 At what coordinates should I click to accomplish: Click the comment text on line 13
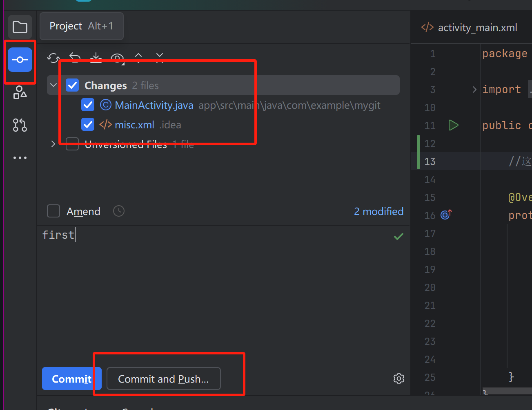point(520,161)
